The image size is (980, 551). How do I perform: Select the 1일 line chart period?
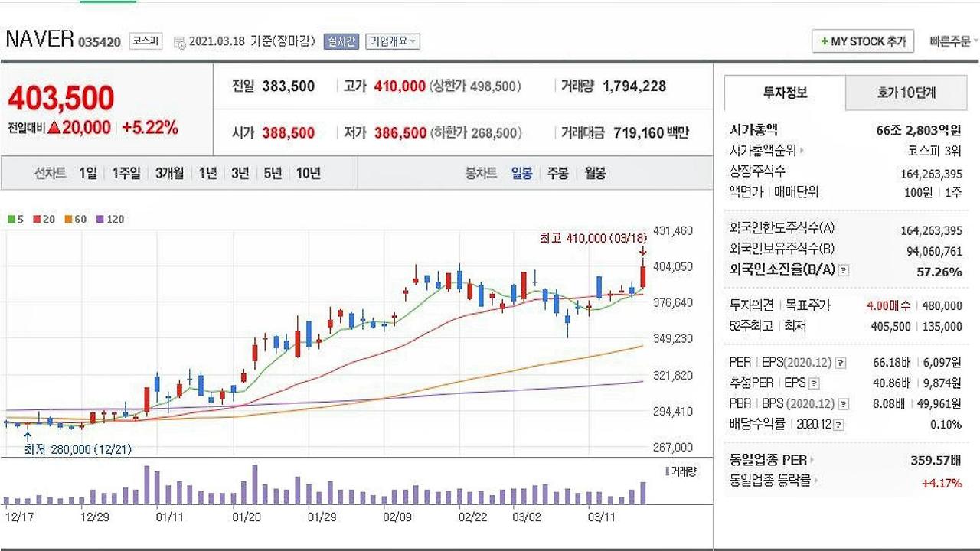pos(88,173)
